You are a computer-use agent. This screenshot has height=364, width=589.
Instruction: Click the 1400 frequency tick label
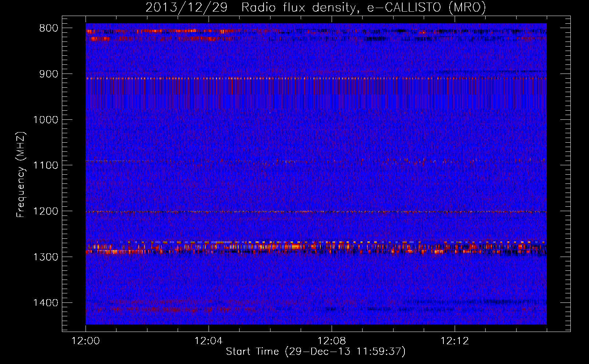tap(46, 303)
